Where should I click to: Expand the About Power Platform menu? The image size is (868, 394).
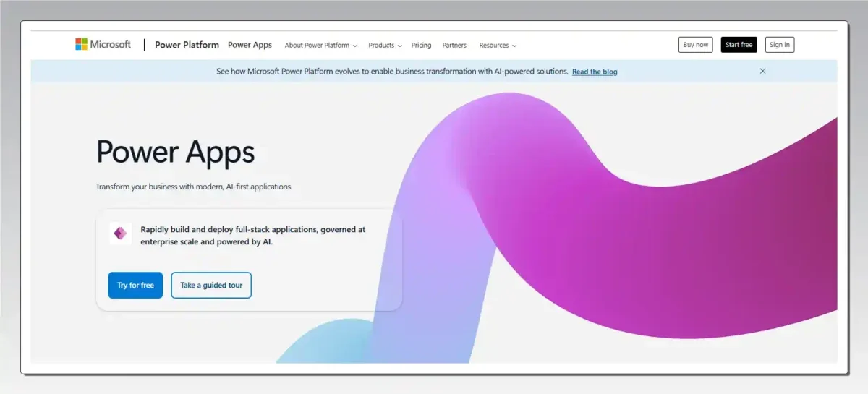321,45
